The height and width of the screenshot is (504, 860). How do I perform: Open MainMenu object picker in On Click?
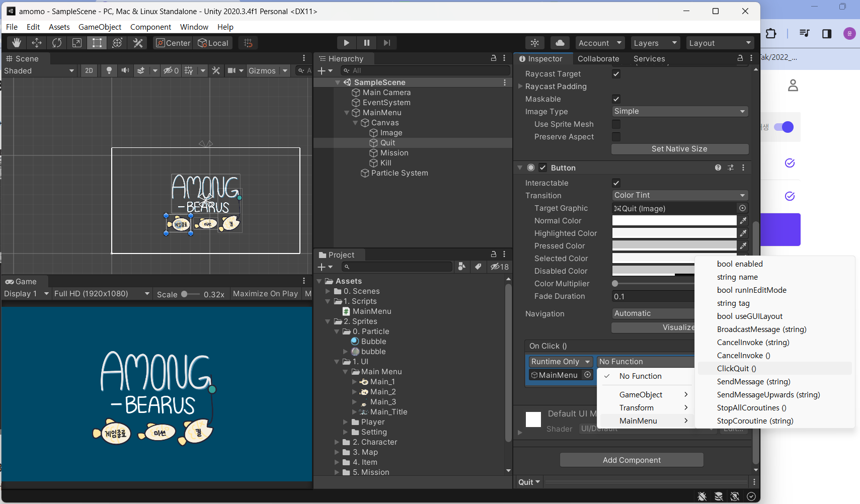tap(587, 375)
